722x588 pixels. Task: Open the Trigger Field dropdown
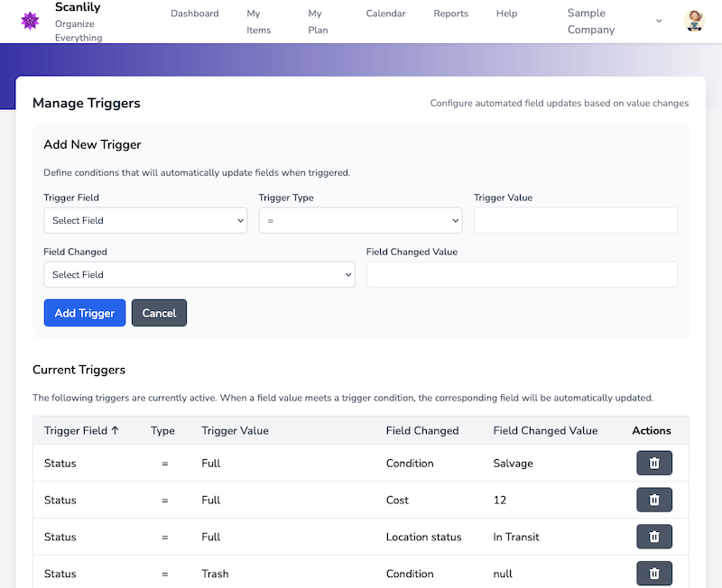coord(144,220)
